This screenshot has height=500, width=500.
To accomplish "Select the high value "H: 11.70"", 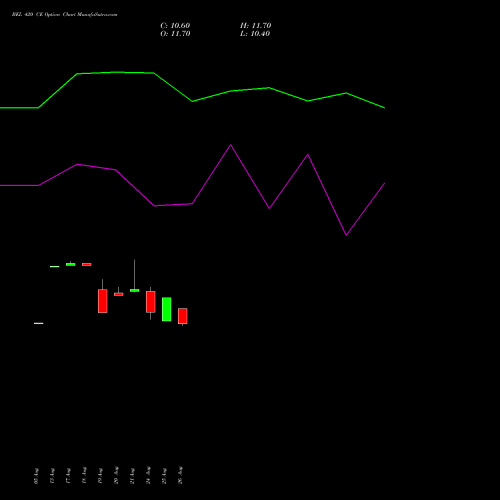I will [256, 26].
